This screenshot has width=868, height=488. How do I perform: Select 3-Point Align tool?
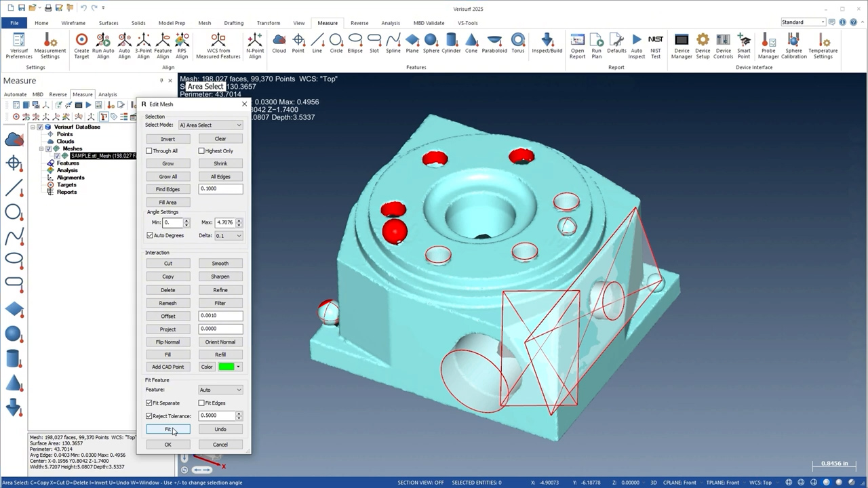point(144,46)
